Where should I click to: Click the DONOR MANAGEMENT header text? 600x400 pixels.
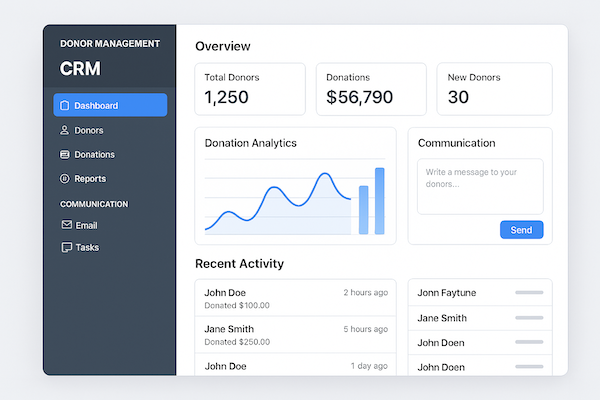tap(110, 44)
